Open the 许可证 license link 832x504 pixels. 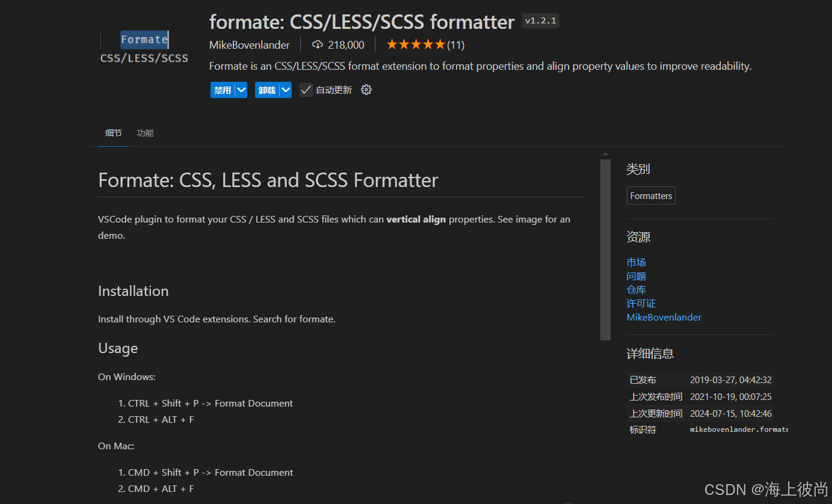coord(641,304)
